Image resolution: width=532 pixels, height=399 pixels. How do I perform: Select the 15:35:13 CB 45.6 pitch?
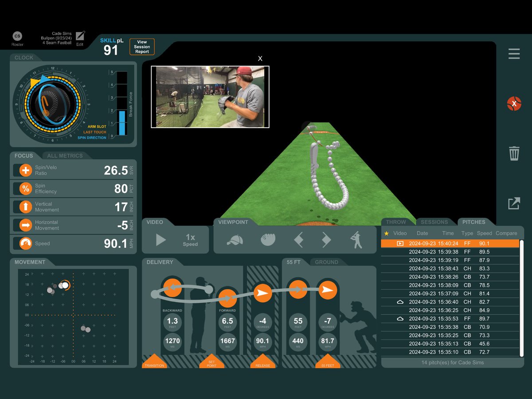pyautogui.click(x=450, y=344)
